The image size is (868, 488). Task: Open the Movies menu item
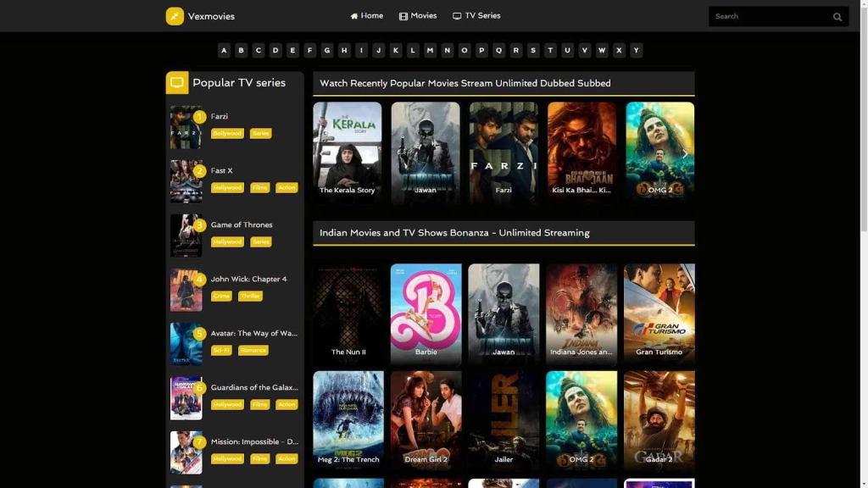pos(418,16)
